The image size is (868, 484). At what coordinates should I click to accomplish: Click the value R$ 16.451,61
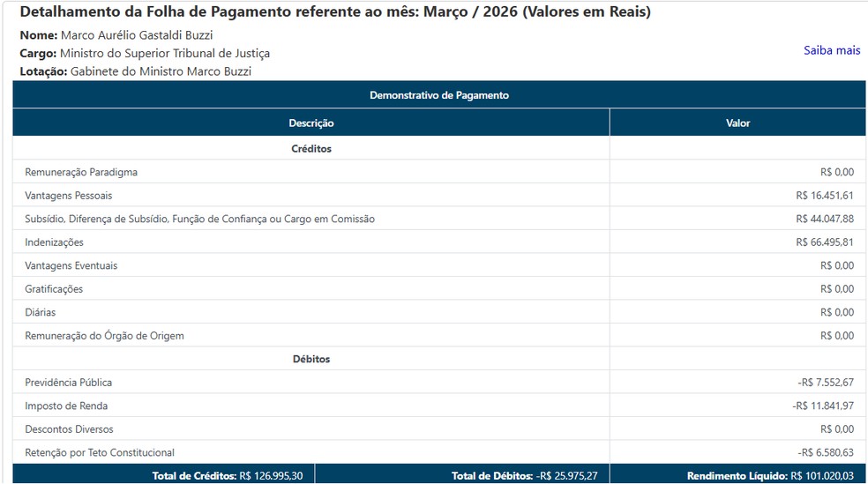tap(825, 195)
